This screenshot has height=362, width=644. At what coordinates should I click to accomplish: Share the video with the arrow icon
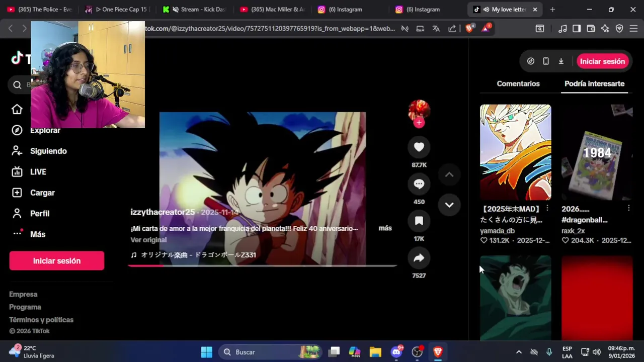[419, 258]
